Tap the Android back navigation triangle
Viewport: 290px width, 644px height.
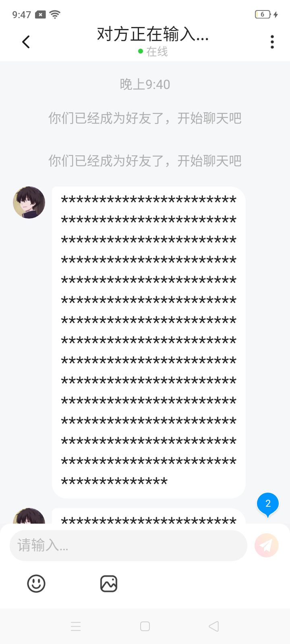(x=214, y=626)
